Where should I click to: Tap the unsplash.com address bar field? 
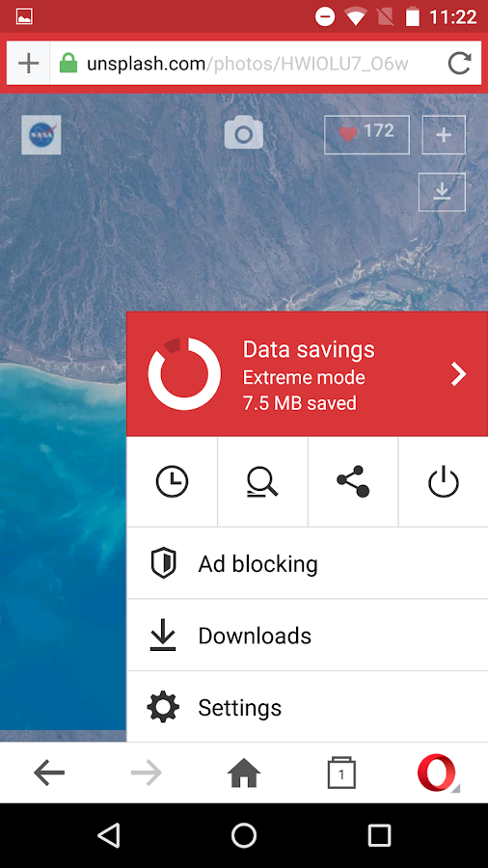click(x=248, y=64)
